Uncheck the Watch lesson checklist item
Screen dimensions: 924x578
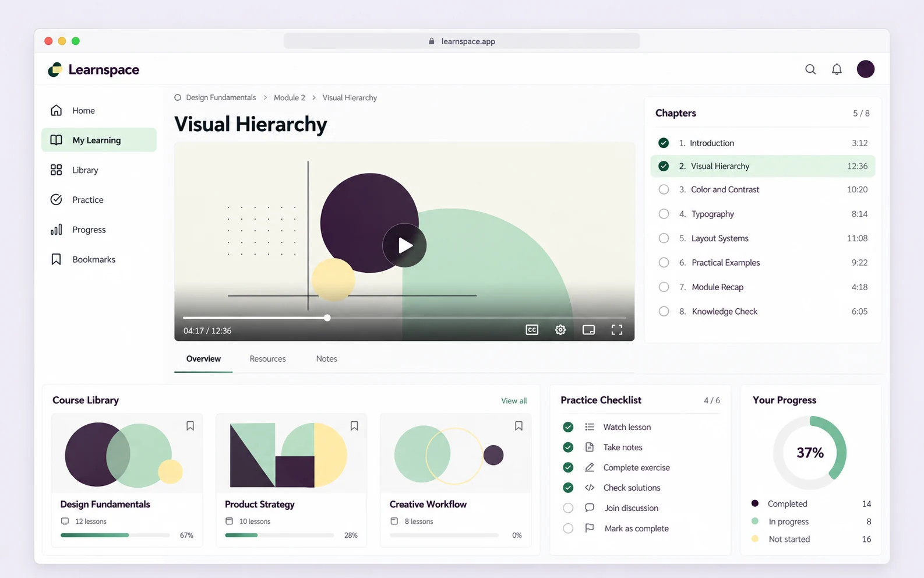[568, 427]
